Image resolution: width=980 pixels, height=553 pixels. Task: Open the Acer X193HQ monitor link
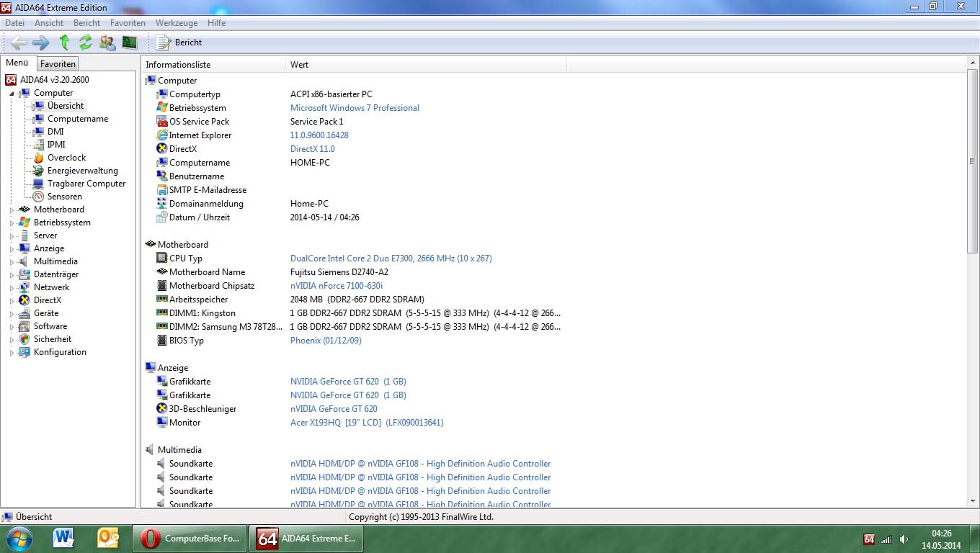pos(367,423)
